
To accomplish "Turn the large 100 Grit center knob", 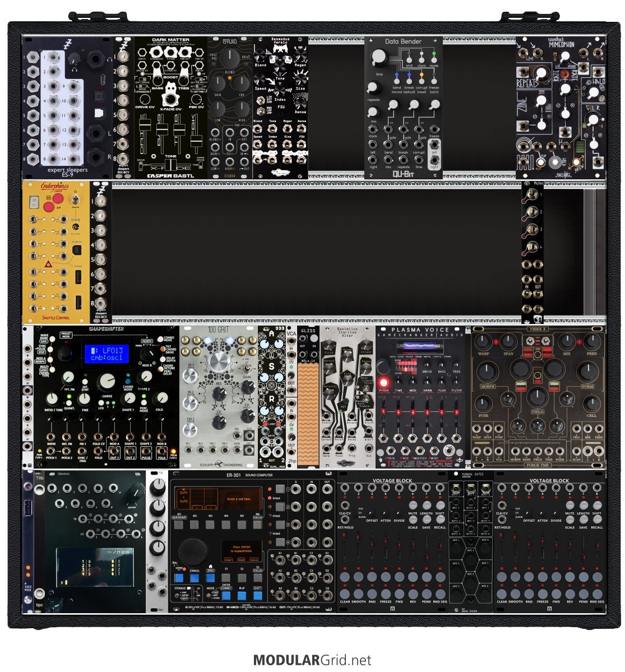I will (220, 363).
